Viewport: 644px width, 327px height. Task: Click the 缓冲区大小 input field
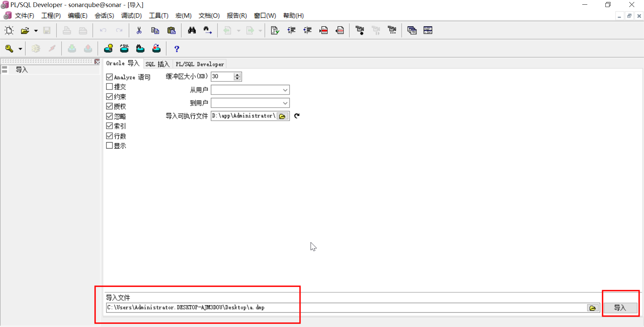223,76
